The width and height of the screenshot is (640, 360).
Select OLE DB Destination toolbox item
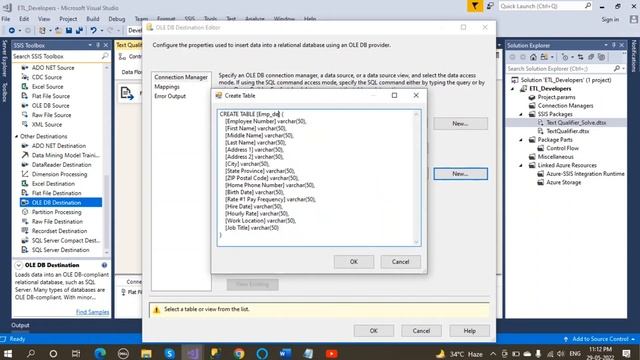(x=61, y=202)
